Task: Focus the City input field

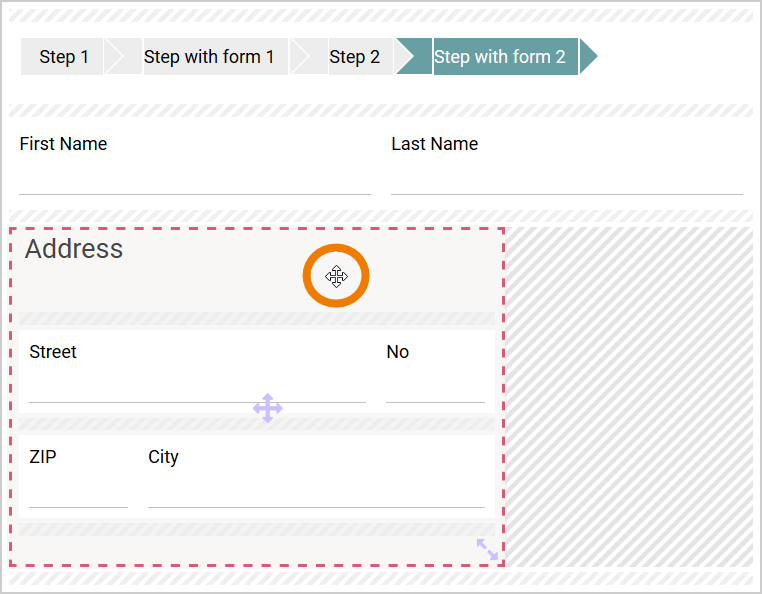Action: point(316,494)
